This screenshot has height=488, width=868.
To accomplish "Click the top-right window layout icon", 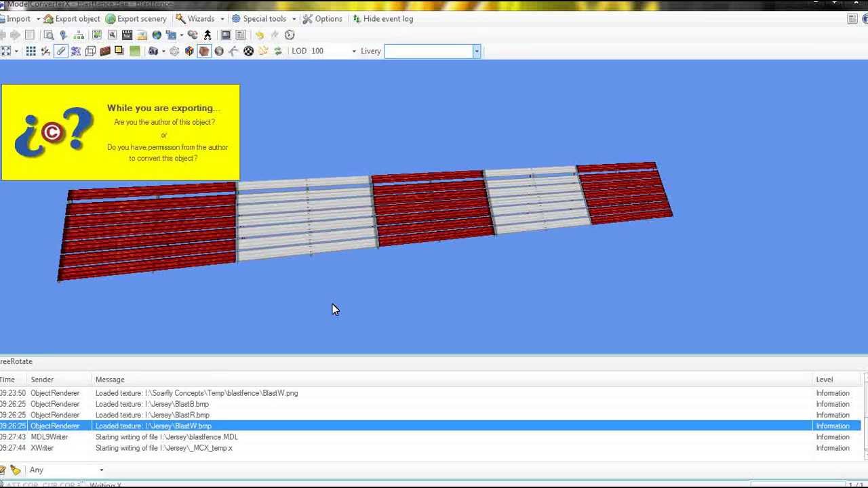I will pyautogui.click(x=852, y=19).
